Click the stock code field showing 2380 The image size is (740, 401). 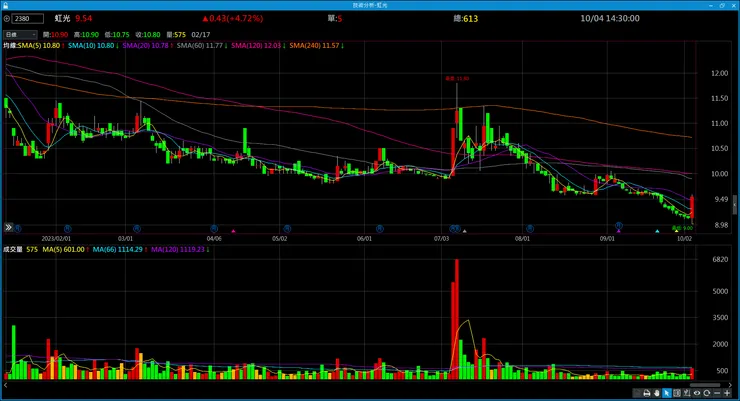pos(27,19)
